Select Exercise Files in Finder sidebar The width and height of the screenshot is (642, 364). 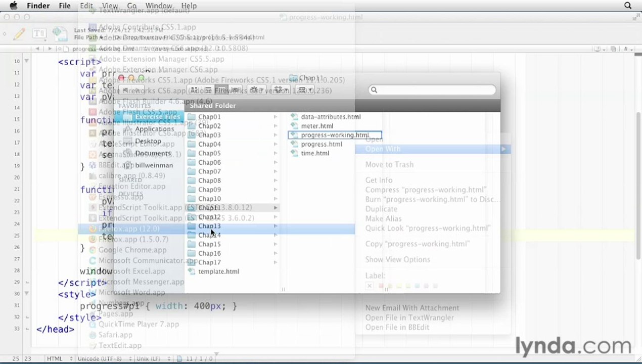150,117
